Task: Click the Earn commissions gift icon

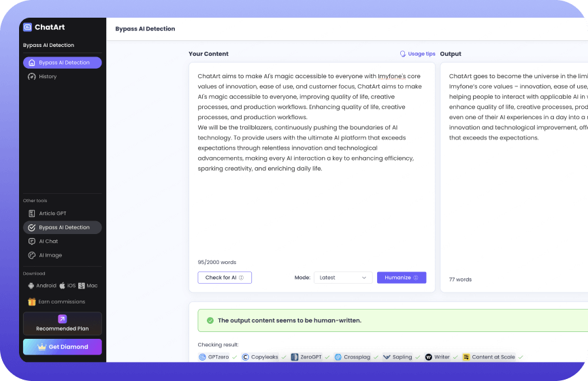Action: 31,301
